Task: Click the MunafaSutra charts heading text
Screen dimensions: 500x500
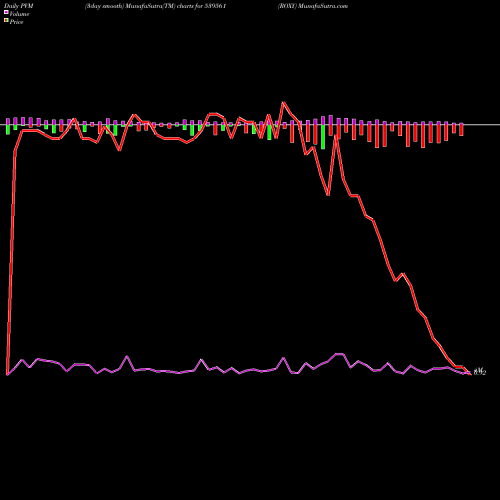Action: click(x=155, y=6)
